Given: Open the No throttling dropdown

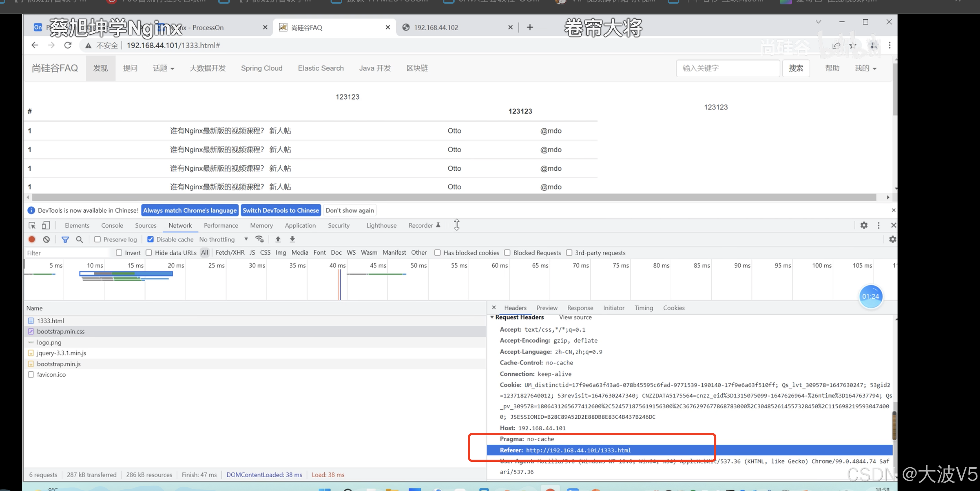Looking at the screenshot, I should [x=223, y=239].
